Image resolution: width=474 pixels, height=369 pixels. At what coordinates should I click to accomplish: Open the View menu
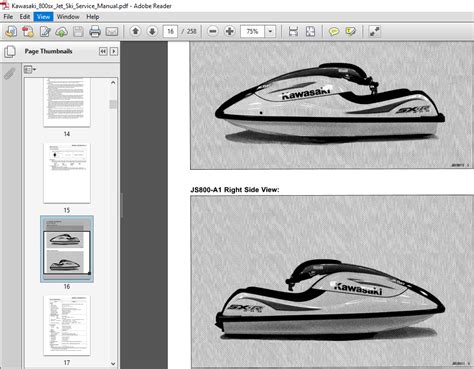tap(43, 17)
